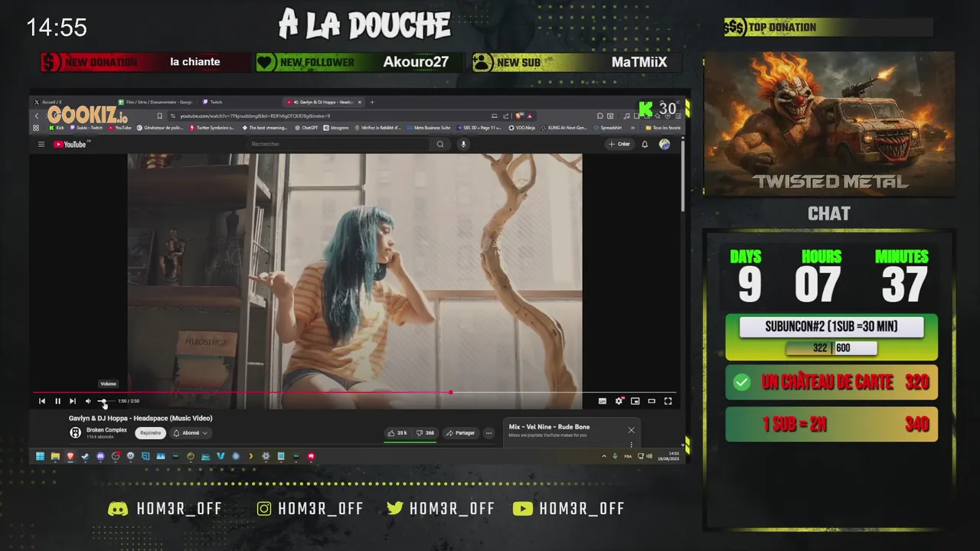
Task: Enable miniplayer mode
Action: (x=635, y=401)
